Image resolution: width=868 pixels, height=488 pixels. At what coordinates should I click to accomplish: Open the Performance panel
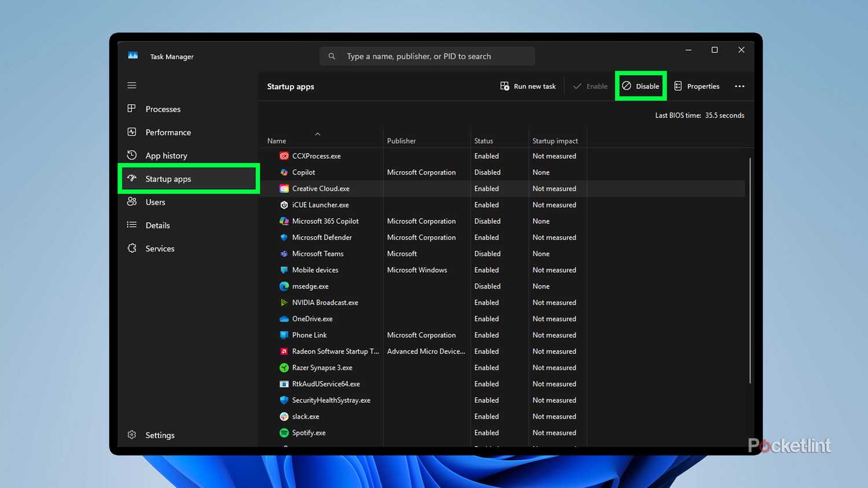coord(132,132)
